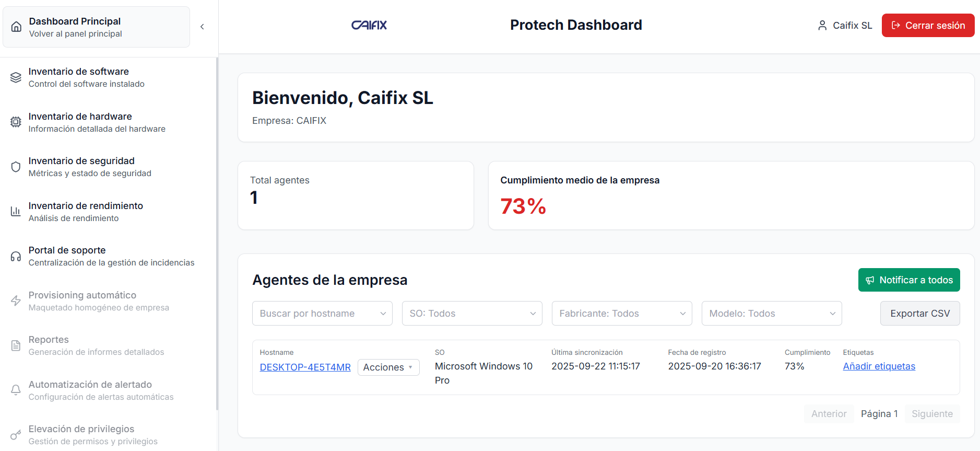This screenshot has height=451, width=980.
Task: Open the Acciones dropdown for the agent
Action: (388, 367)
